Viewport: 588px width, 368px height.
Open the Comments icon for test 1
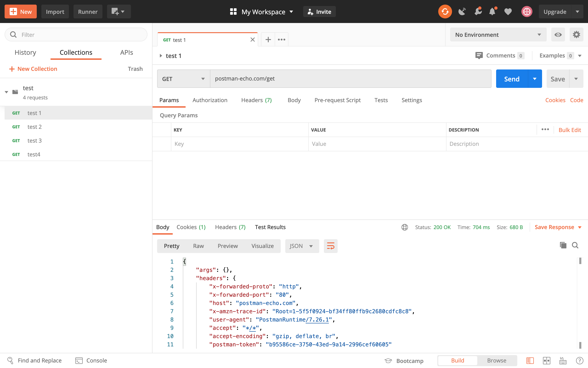479,55
